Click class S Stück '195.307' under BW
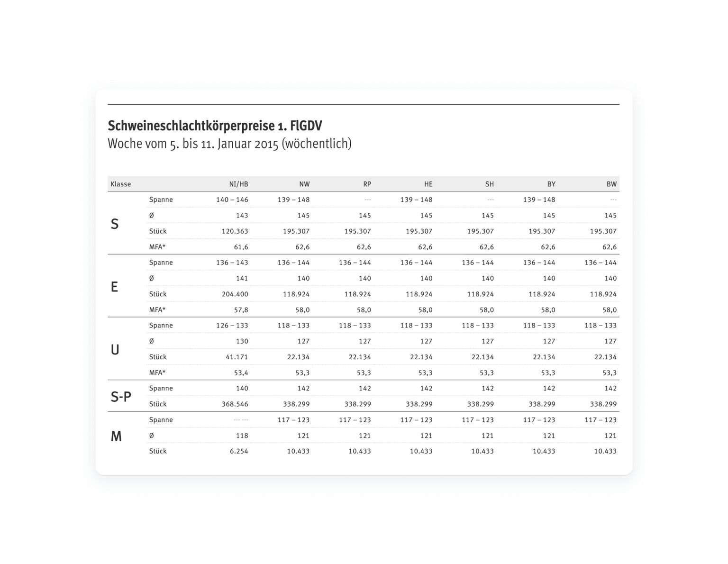Screen dimensions: 728x564 [x=603, y=231]
